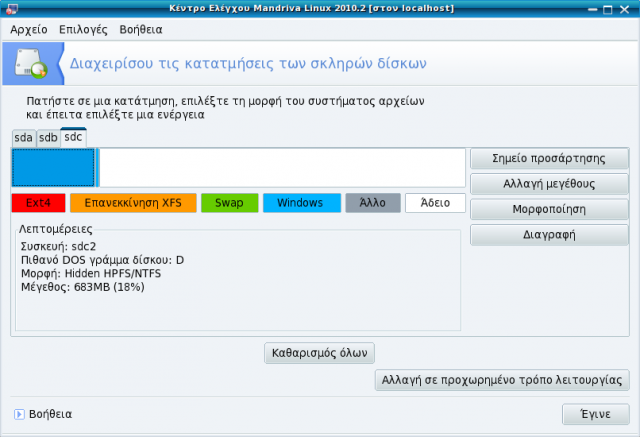640x437 pixels.
Task: Click Αλλαγή σε προχωρημένο τρόπο λειτουργίας
Action: 502,380
